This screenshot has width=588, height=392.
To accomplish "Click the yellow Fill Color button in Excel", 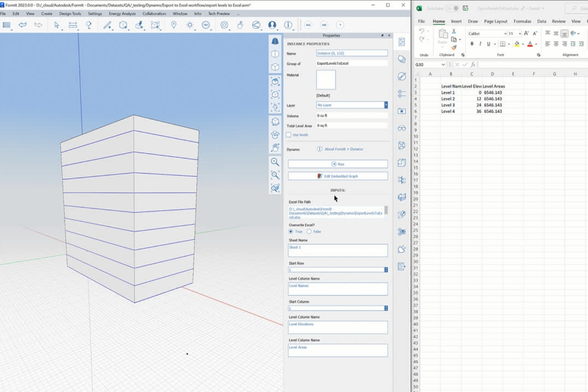I will (517, 44).
